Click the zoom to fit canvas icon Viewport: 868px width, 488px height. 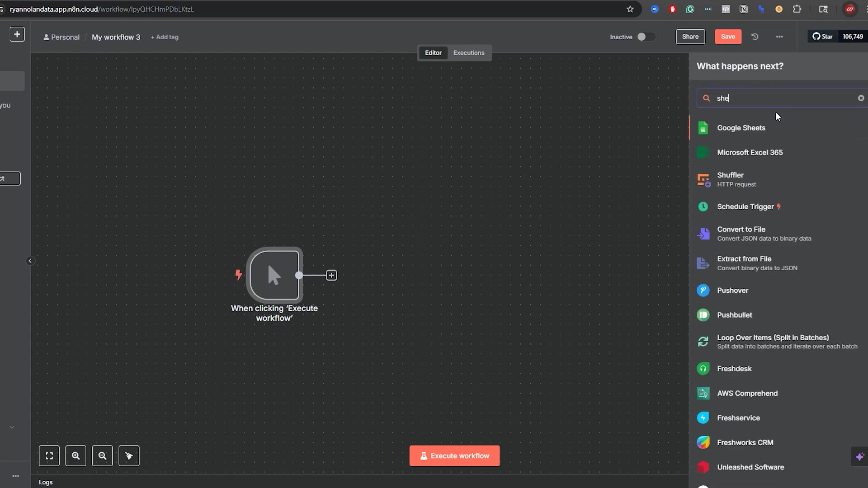[49, 456]
